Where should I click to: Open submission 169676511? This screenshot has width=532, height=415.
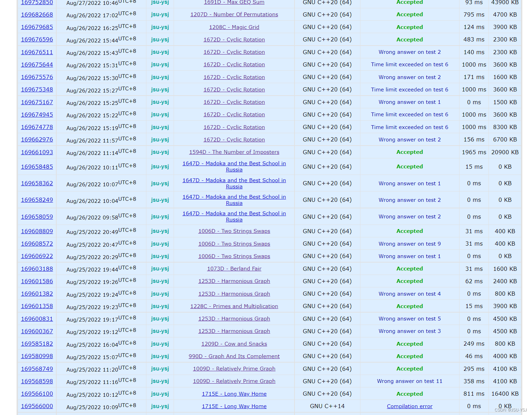37,52
